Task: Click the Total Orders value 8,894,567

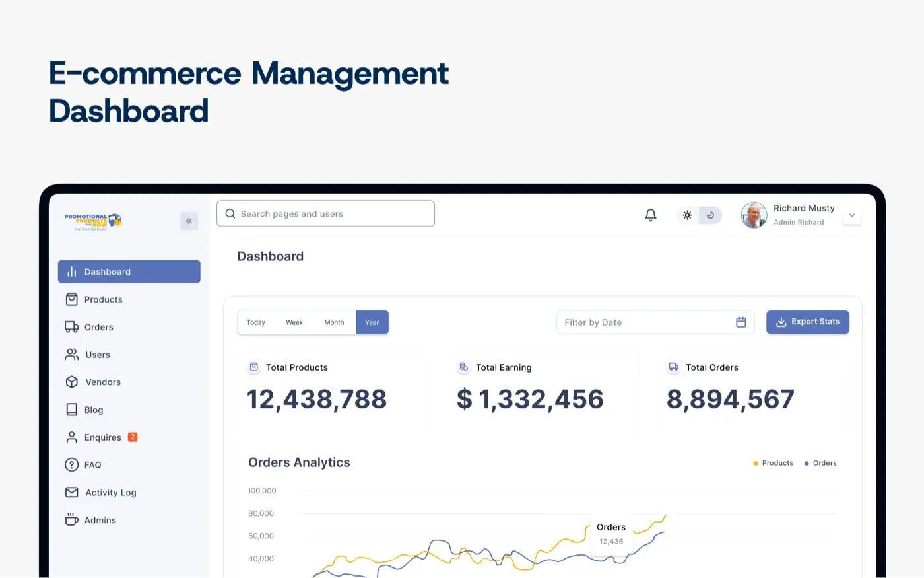Action: pyautogui.click(x=731, y=399)
